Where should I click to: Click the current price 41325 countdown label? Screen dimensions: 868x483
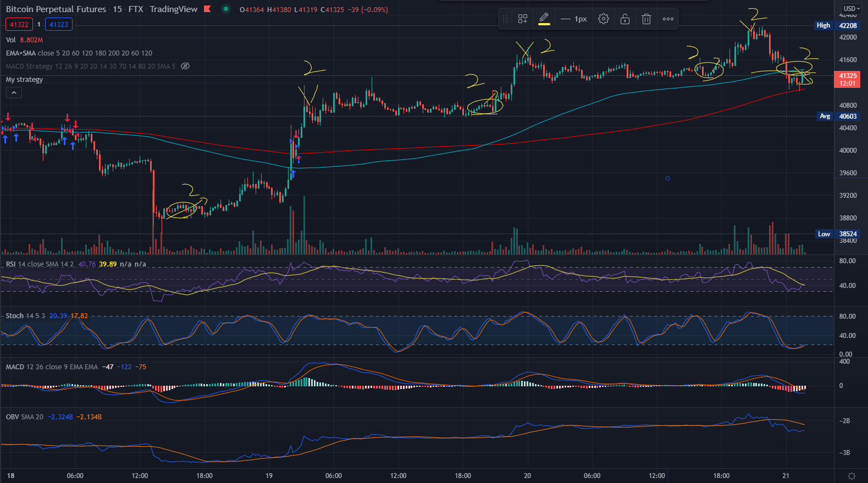pos(848,80)
